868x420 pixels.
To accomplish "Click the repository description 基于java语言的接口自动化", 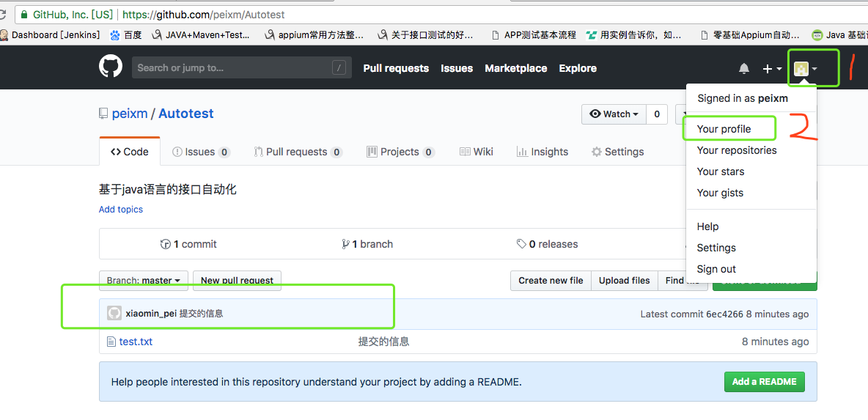I will point(168,190).
